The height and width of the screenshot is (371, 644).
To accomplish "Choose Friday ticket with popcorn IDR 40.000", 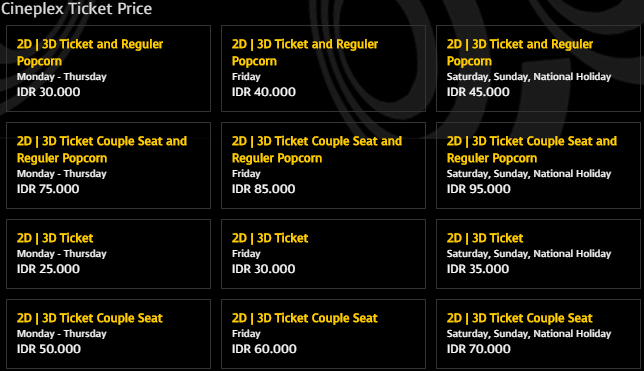I will 323,68.
